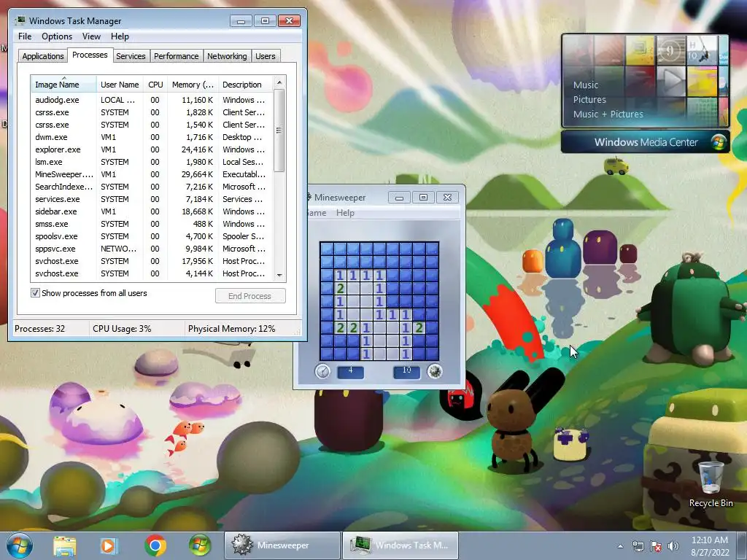
Task: Select the sidebar.exe process row
Action: (x=152, y=211)
